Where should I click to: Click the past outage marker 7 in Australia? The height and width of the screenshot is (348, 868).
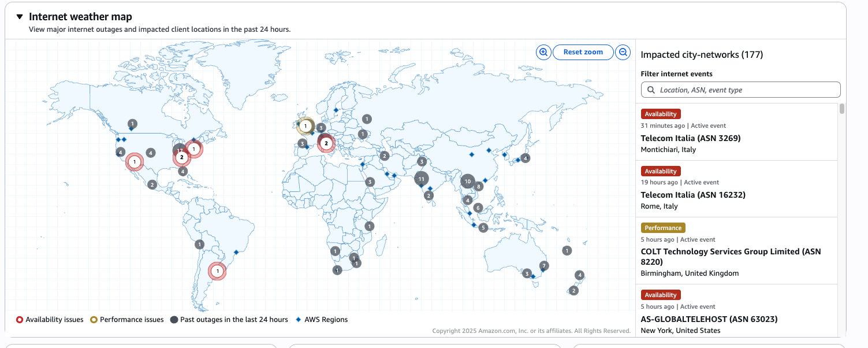(543, 266)
